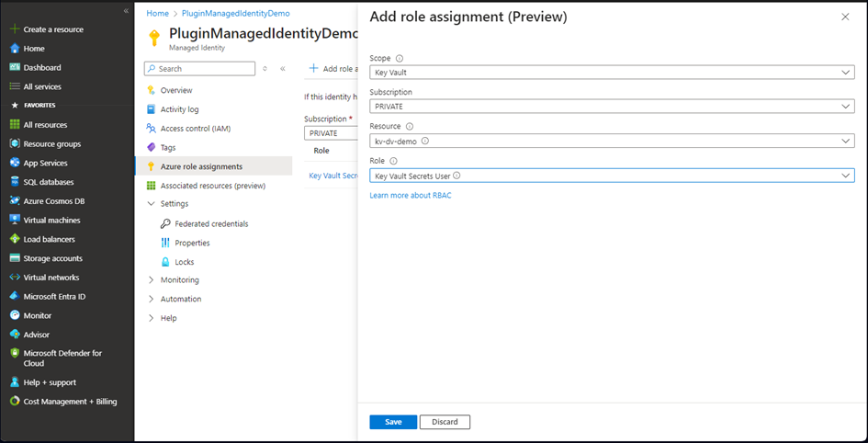Open Azure Cosmos DB icon
868x443 pixels.
(x=15, y=201)
